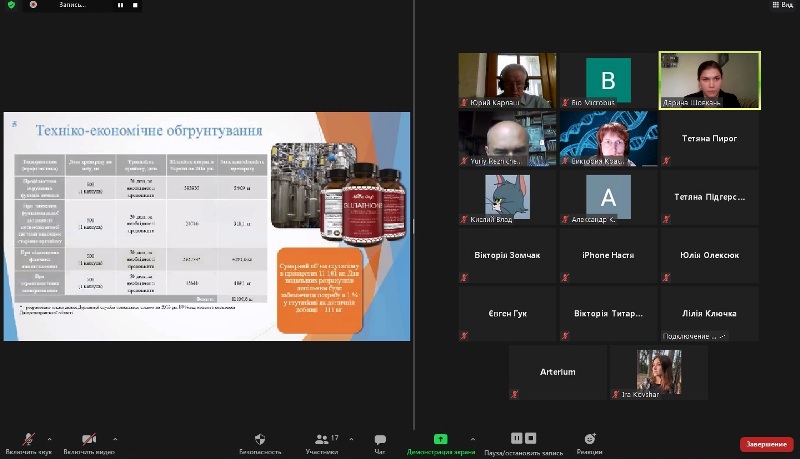Screen dimensions: 800x459
Task: Select the Вікторія Титар... participant tile
Action: point(608,314)
